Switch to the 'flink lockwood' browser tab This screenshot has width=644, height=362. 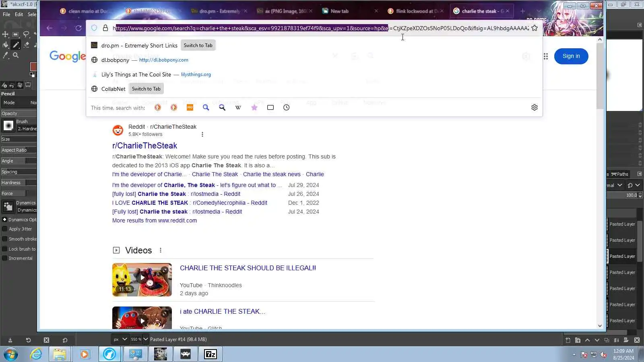(416, 11)
